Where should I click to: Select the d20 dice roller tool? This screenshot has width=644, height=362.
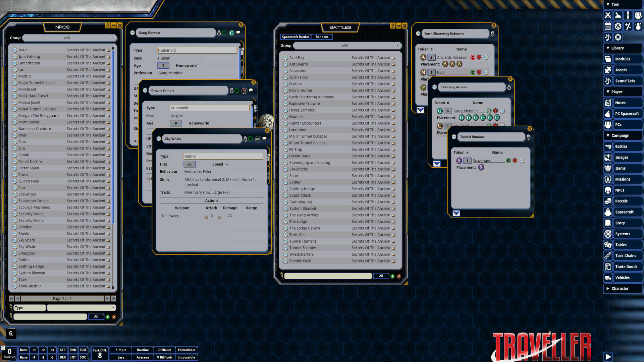[x=618, y=26]
